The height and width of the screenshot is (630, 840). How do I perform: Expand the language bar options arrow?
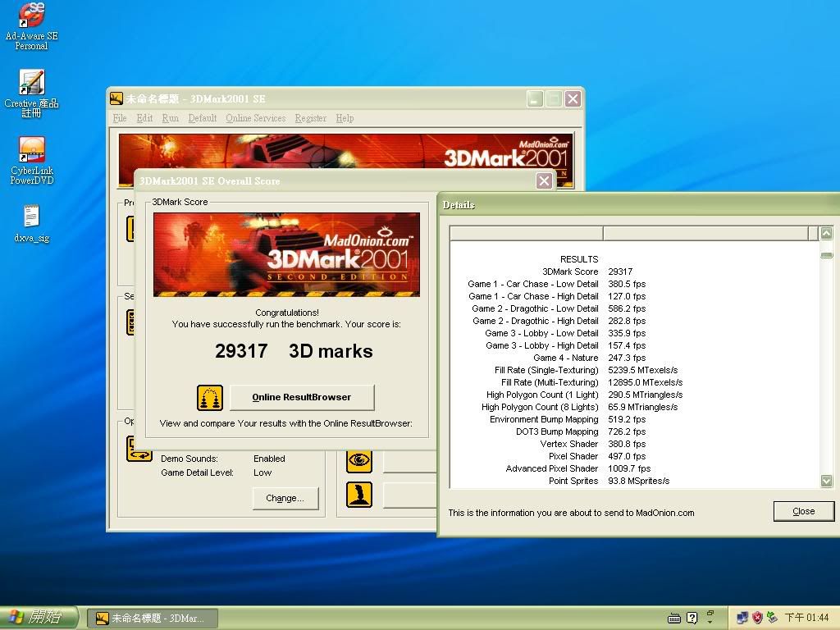click(710, 622)
